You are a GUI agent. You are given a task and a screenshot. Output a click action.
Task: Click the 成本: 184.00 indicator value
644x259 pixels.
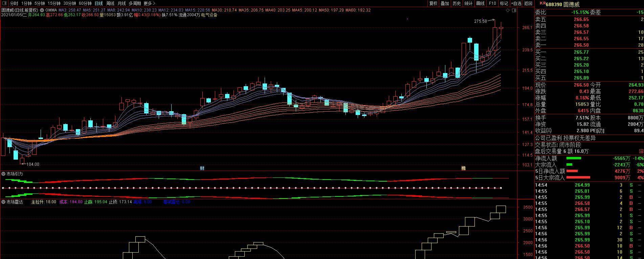pos(71,202)
